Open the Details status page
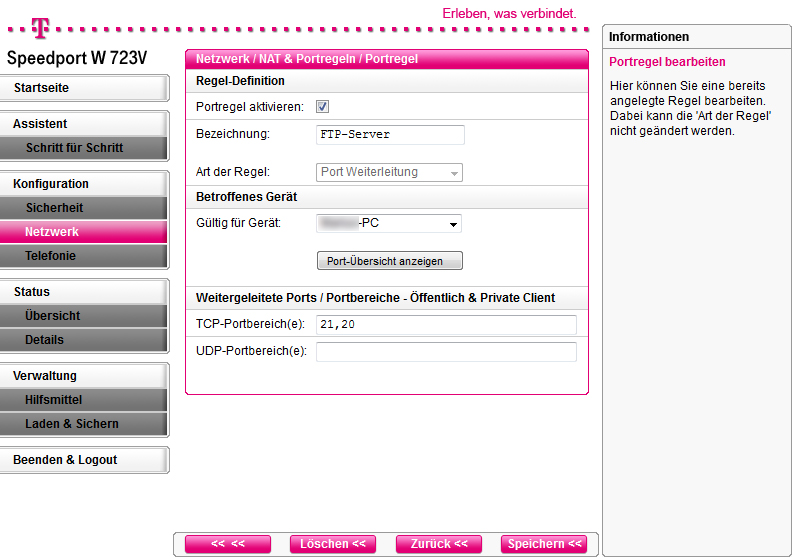This screenshot has height=557, width=792. point(84,340)
